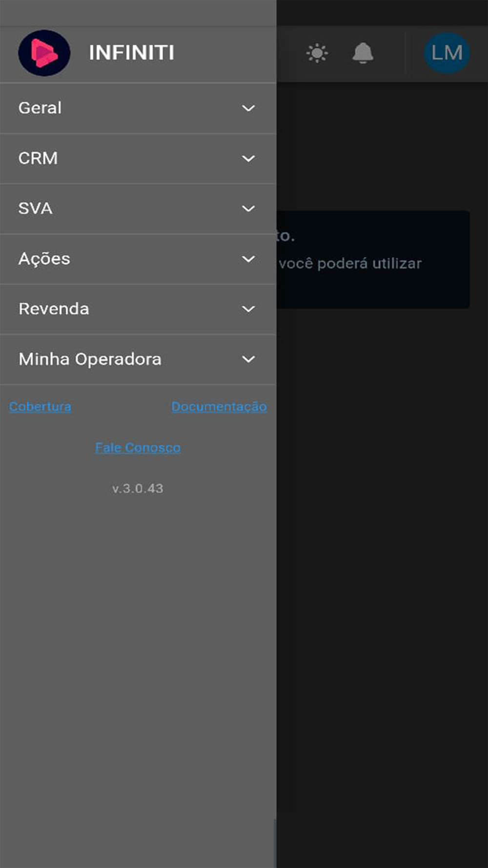Open the CRM menu section
This screenshot has height=868, width=488.
pos(38,158)
